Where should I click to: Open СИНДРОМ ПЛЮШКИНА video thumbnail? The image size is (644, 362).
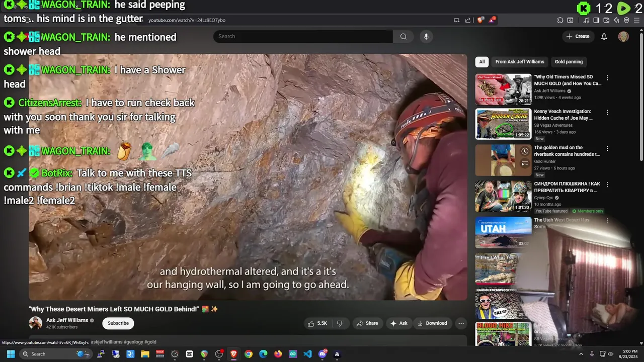pyautogui.click(x=503, y=196)
